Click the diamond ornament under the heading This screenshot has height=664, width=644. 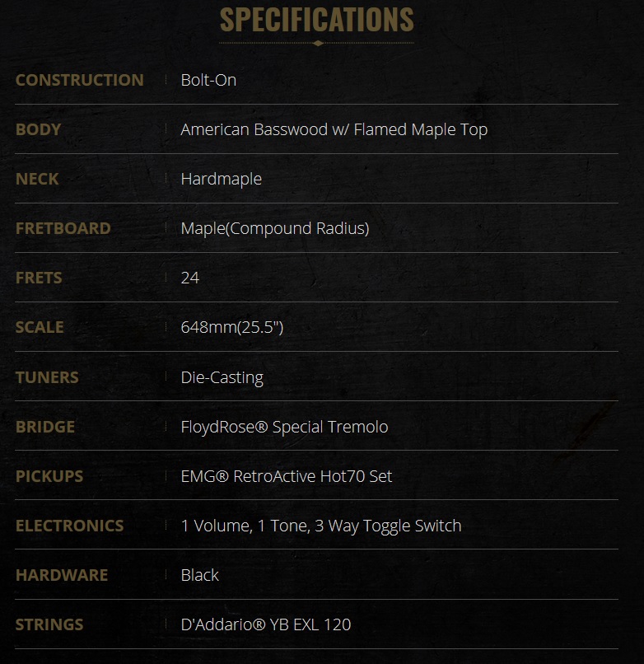317,43
